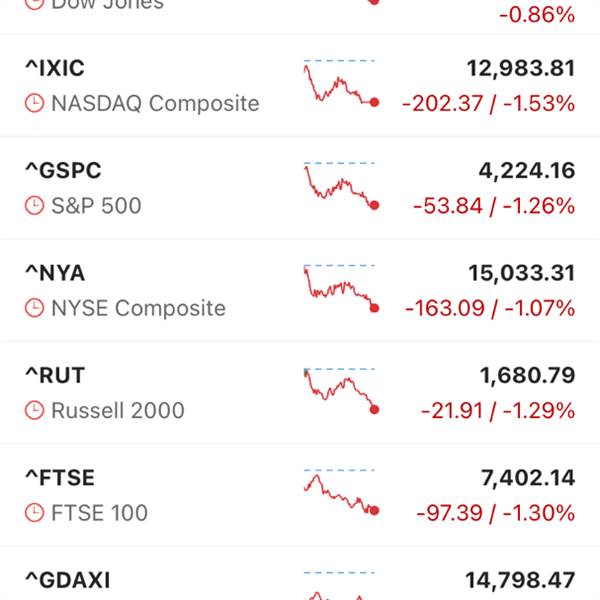
Task: Open the ^RUT sparkline chart
Action: pos(341,391)
